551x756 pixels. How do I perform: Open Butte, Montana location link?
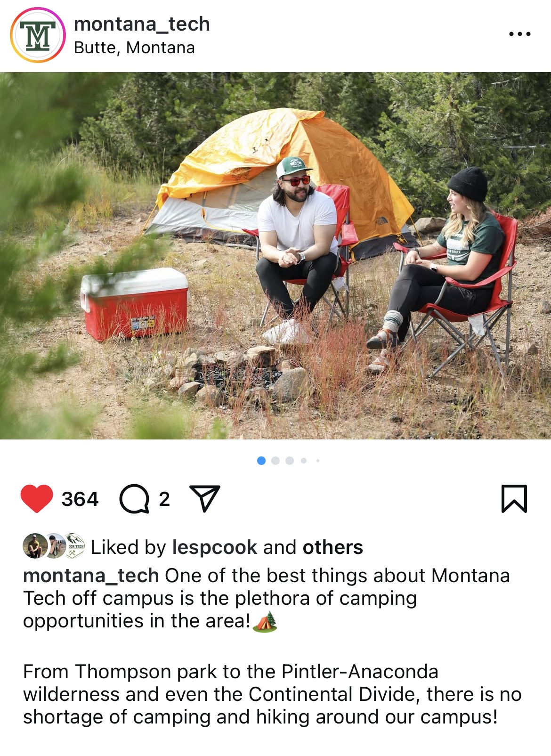(x=134, y=48)
